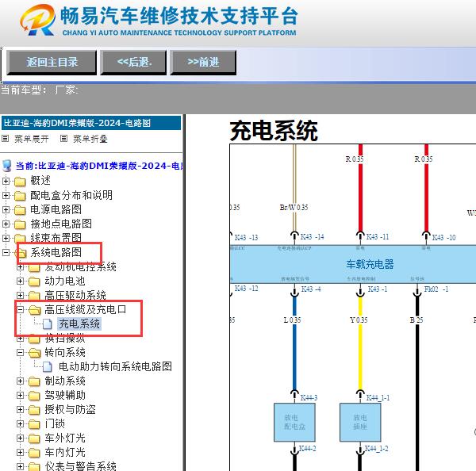476x471 pixels.
Task: Expand the 动力电池 folder
Action: [20, 281]
